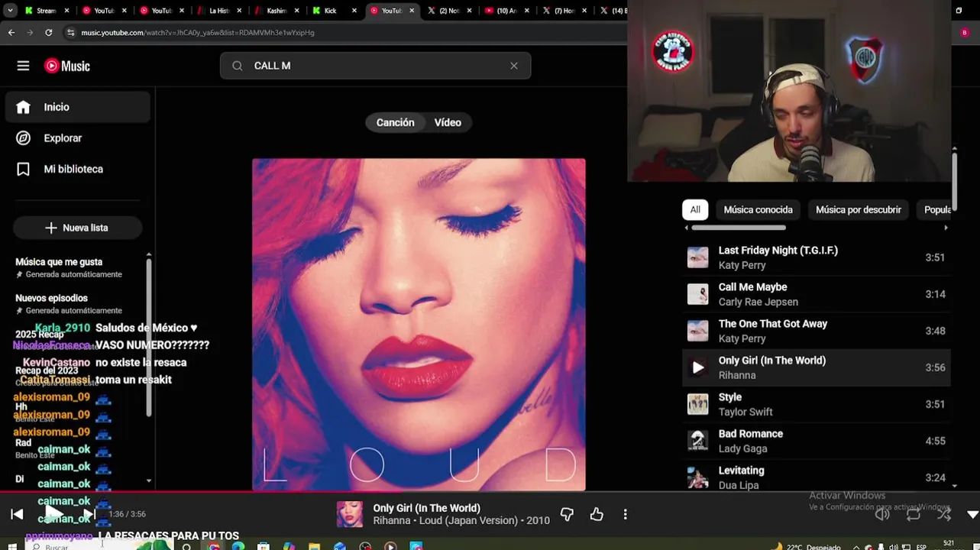Image resolution: width=980 pixels, height=550 pixels.
Task: Click the right arrow of chip scrollbar
Action: [x=946, y=228]
